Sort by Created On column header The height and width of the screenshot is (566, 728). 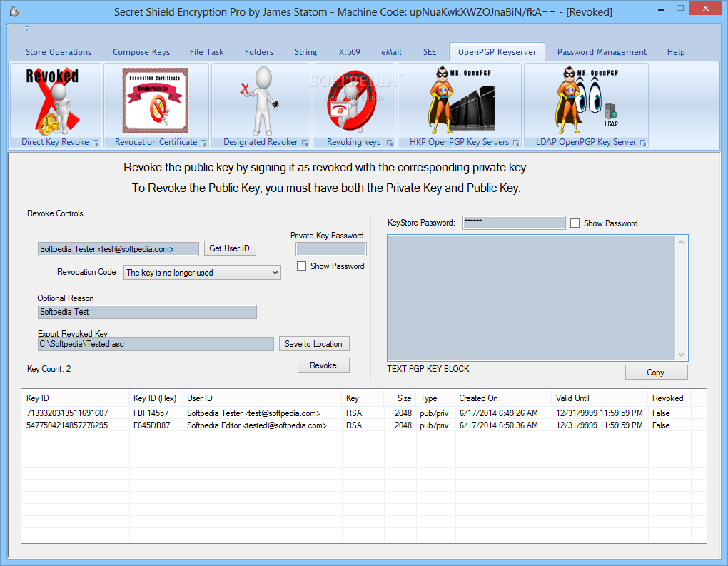(503, 398)
